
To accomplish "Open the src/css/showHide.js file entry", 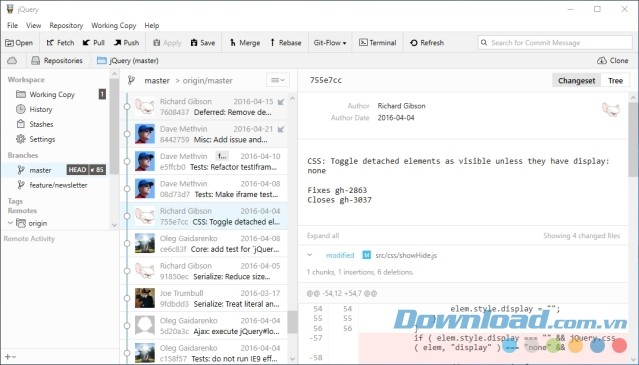I will tap(406, 255).
